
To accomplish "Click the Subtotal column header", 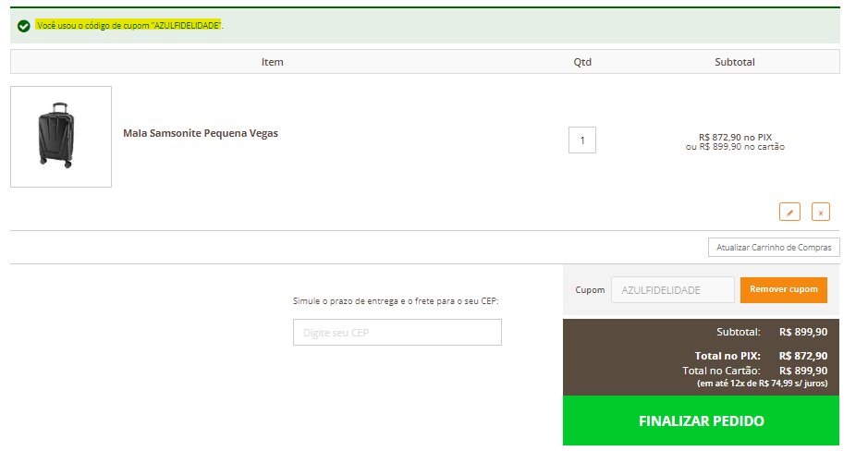I will pos(735,62).
